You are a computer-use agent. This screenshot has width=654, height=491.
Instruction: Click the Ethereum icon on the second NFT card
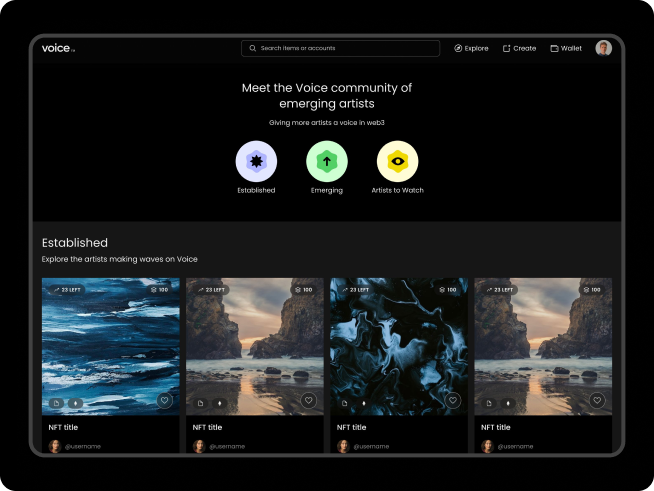coord(220,402)
